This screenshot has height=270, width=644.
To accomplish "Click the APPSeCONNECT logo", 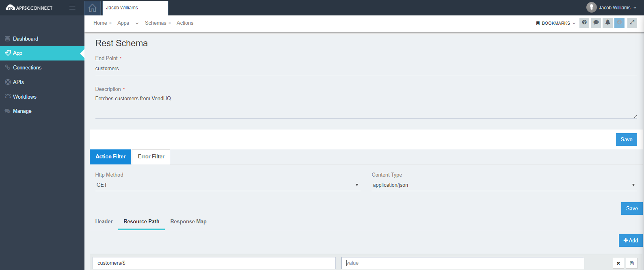I will [x=29, y=8].
